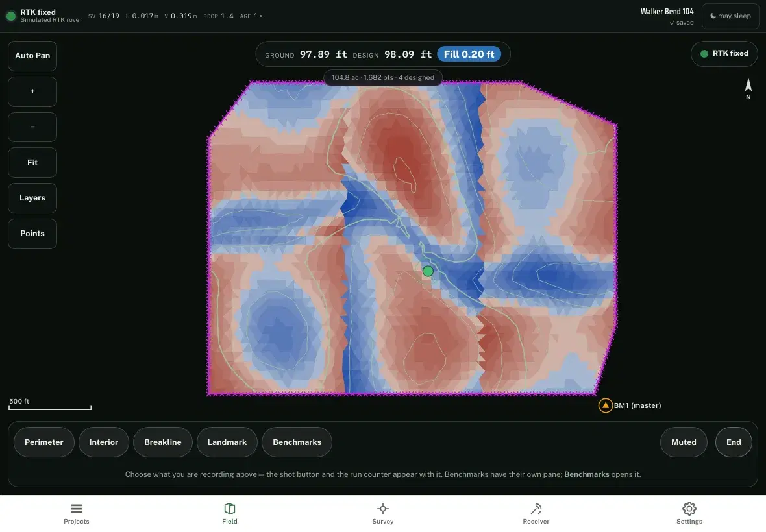Click the 104.8 ac points summary chip

pyautogui.click(x=383, y=77)
